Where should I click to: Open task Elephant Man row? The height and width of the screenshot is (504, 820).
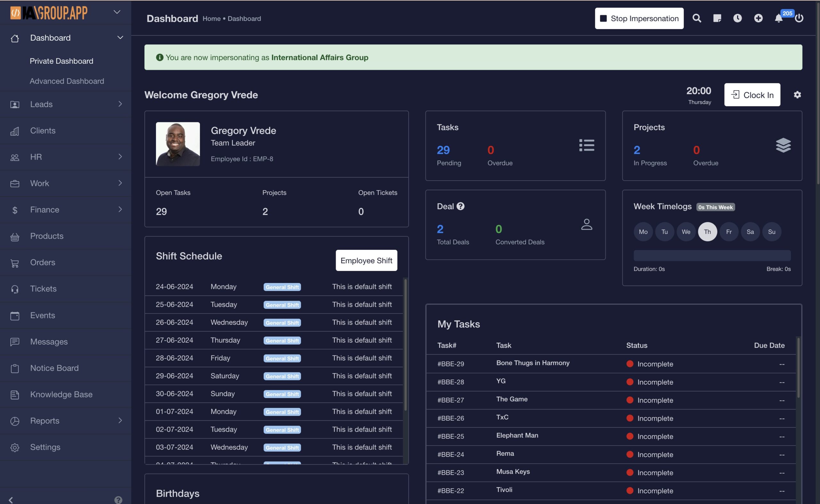click(611, 436)
